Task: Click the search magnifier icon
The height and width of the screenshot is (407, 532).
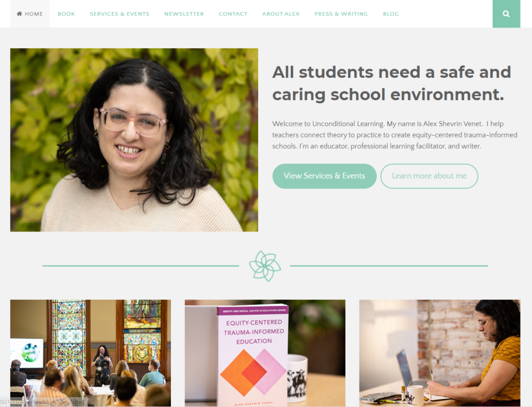Action: click(x=506, y=14)
